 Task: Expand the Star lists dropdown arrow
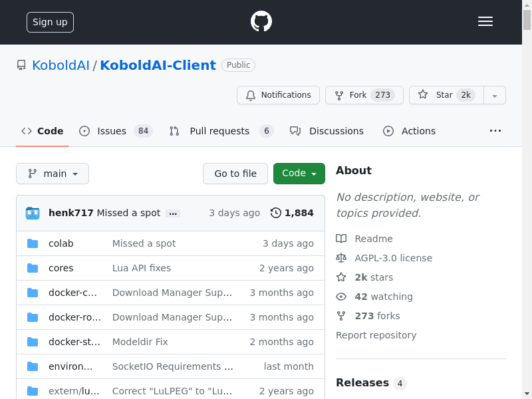(x=495, y=95)
